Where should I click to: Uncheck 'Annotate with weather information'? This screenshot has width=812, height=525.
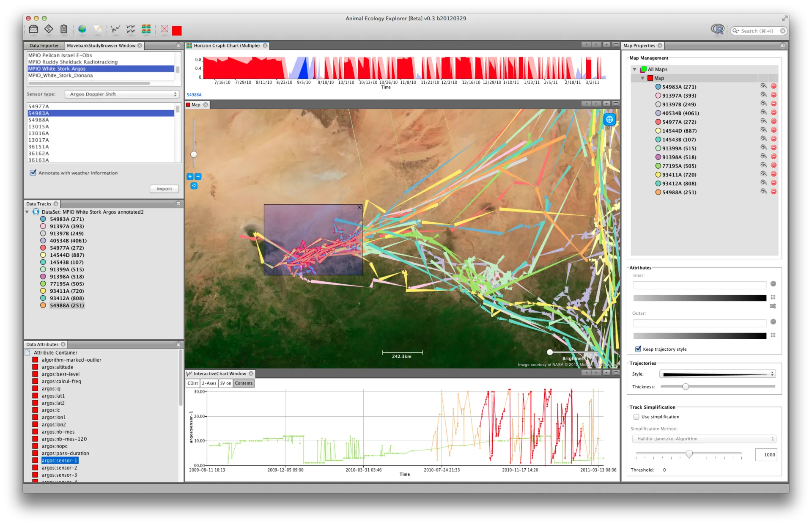(33, 173)
